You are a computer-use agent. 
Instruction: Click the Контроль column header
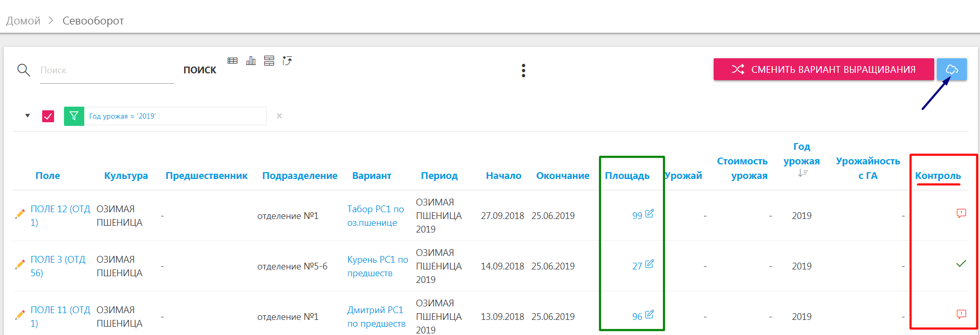(937, 176)
